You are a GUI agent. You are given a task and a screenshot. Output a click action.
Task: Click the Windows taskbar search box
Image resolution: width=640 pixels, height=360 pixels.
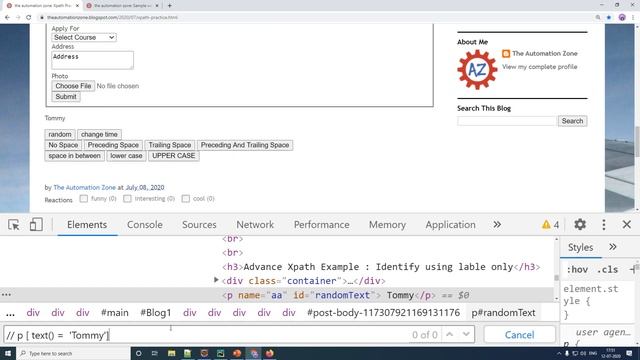tap(73, 353)
